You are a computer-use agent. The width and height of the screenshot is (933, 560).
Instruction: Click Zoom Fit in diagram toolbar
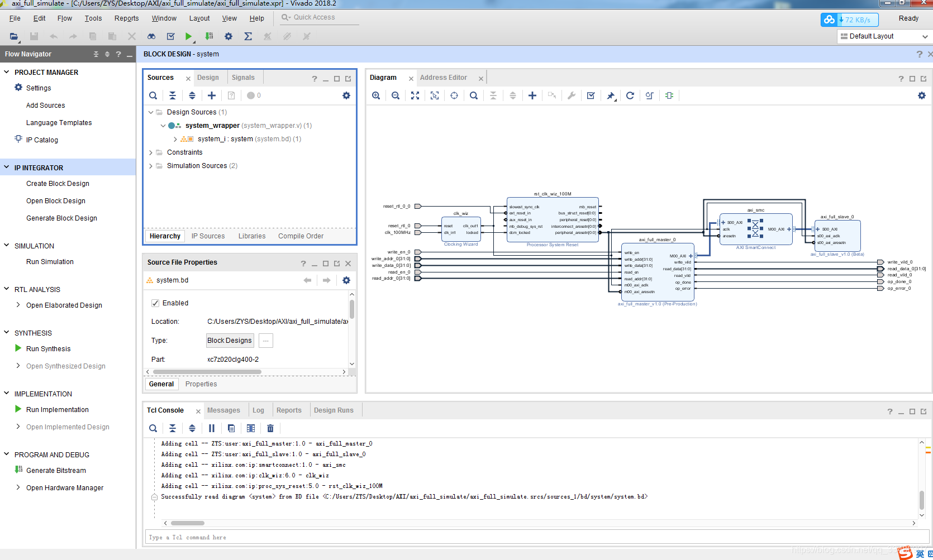pyautogui.click(x=415, y=95)
